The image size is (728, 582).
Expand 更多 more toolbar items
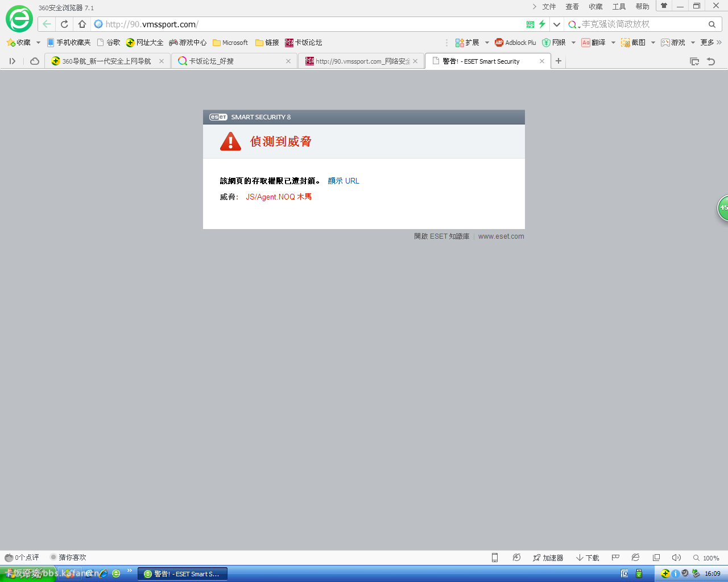[x=711, y=43]
